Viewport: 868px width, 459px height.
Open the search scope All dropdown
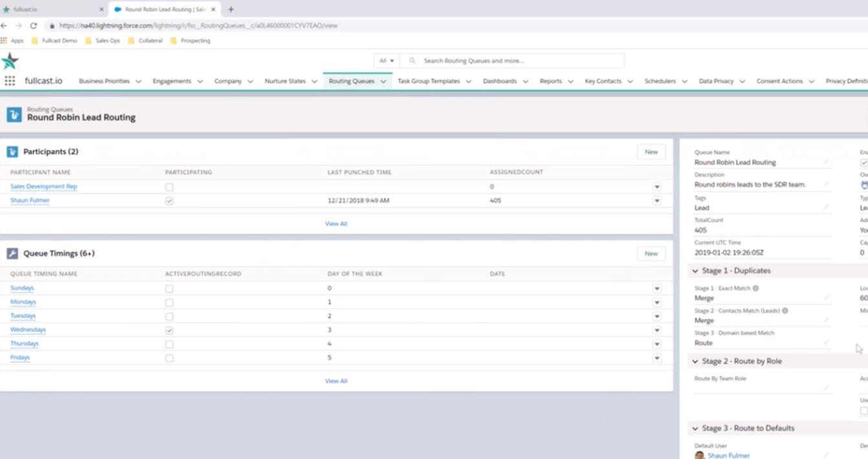click(x=387, y=61)
